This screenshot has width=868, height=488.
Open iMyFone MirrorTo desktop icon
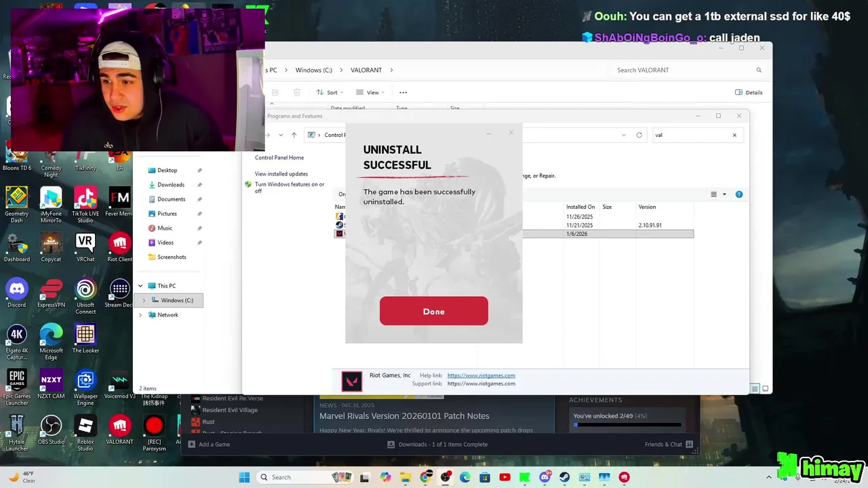point(52,205)
